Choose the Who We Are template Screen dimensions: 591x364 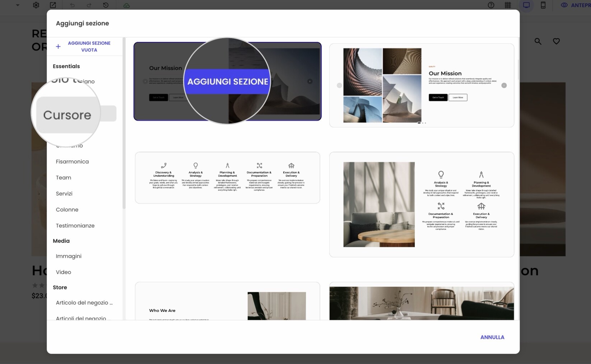[227, 301]
